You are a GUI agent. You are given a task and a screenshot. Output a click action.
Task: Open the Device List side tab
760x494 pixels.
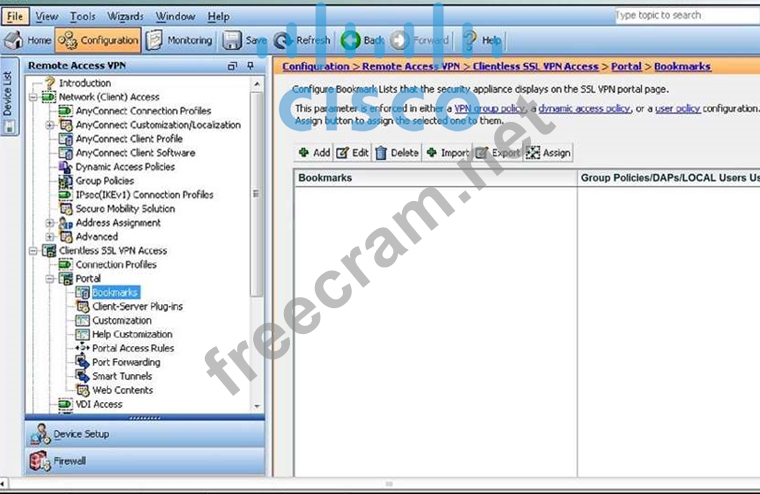(8, 95)
